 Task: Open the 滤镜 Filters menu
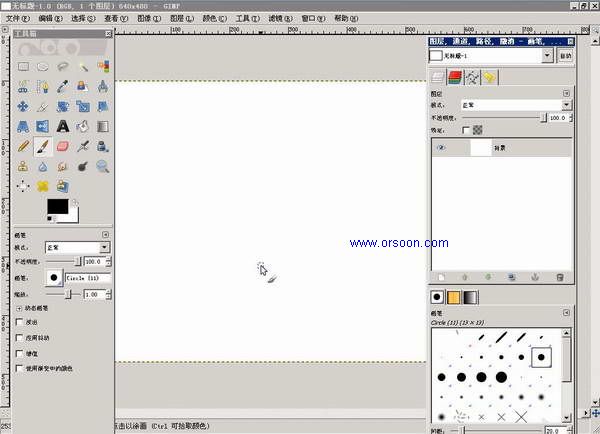280,18
